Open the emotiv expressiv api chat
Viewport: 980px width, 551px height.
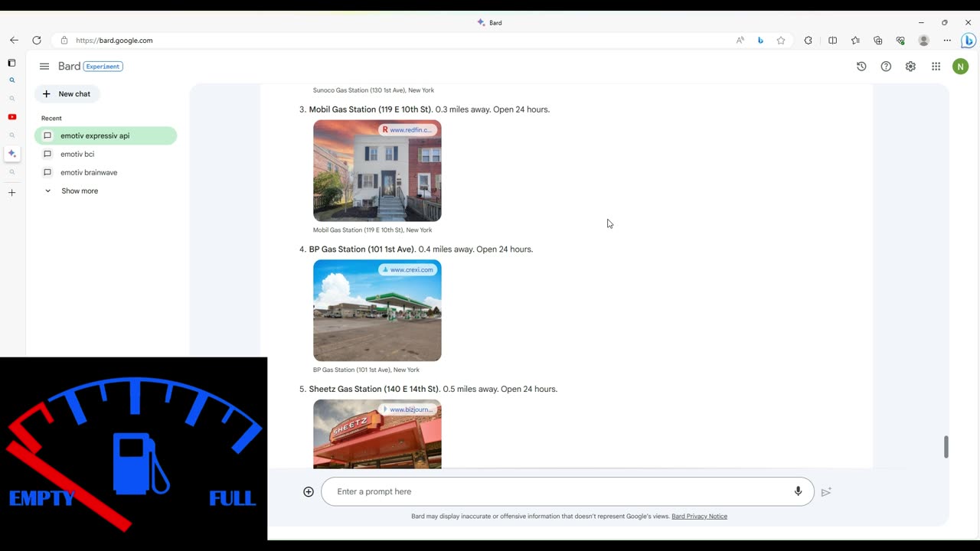point(106,135)
